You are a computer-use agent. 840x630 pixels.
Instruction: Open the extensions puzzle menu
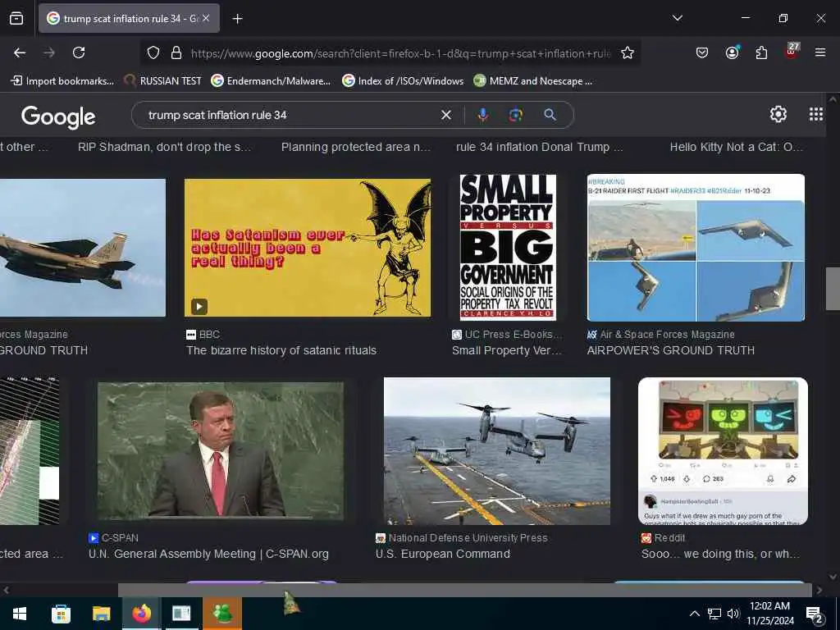click(x=761, y=52)
